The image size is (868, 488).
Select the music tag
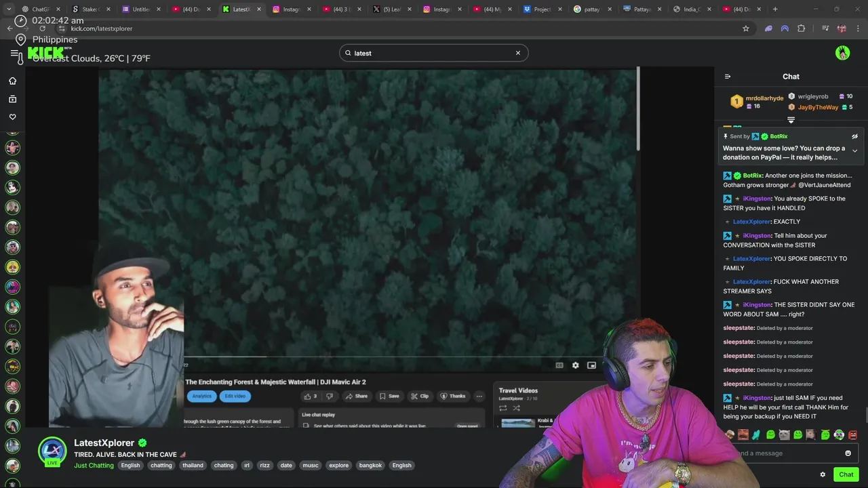click(x=311, y=466)
